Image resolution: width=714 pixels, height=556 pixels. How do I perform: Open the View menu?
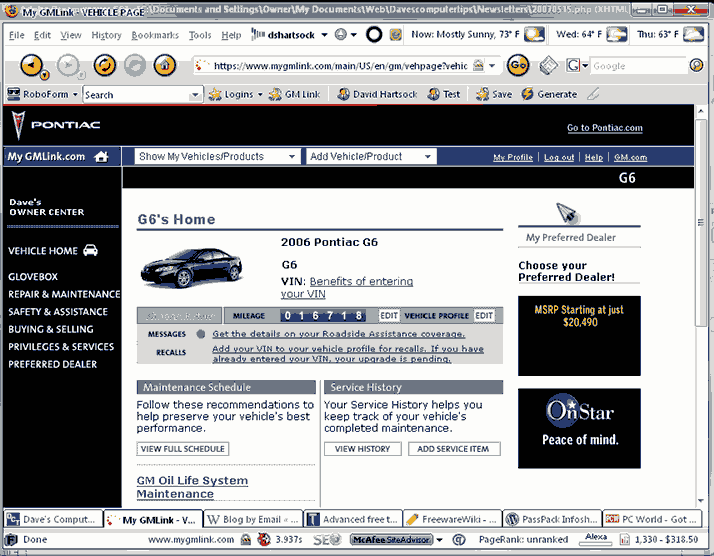click(71, 35)
